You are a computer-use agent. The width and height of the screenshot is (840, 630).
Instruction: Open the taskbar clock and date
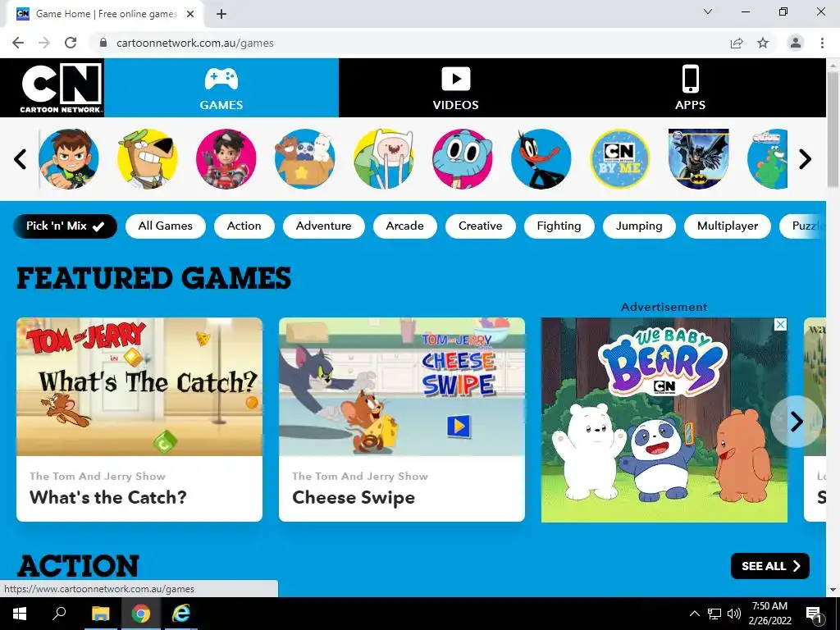click(769, 614)
